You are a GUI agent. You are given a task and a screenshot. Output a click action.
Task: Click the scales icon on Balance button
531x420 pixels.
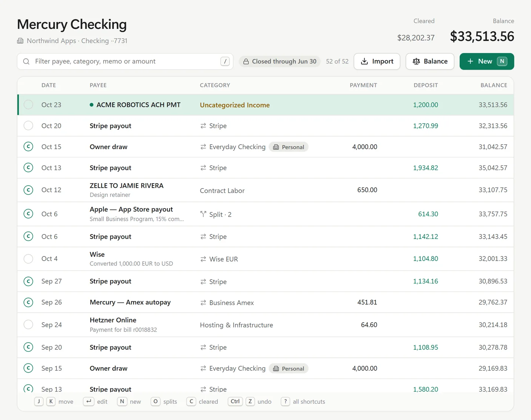pyautogui.click(x=416, y=61)
